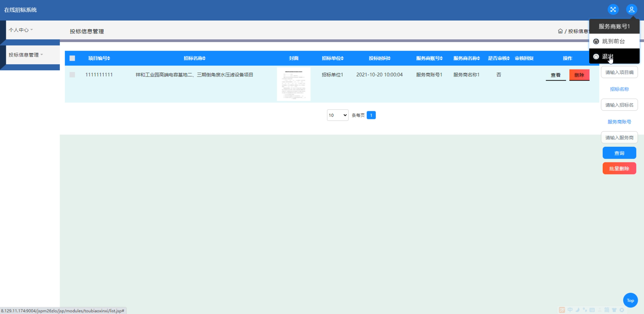Click the 服务商账号 search label
Image resolution: width=644 pixels, height=314 pixels.
[619, 122]
